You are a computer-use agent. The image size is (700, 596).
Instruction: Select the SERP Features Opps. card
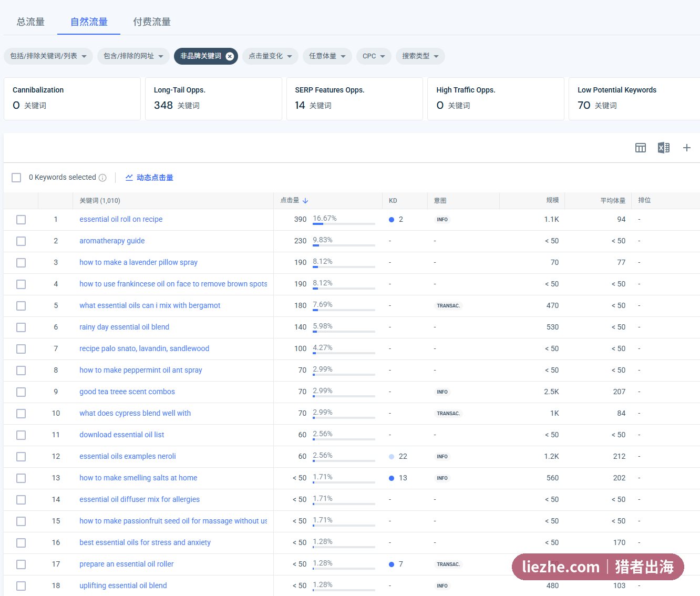[355, 99]
